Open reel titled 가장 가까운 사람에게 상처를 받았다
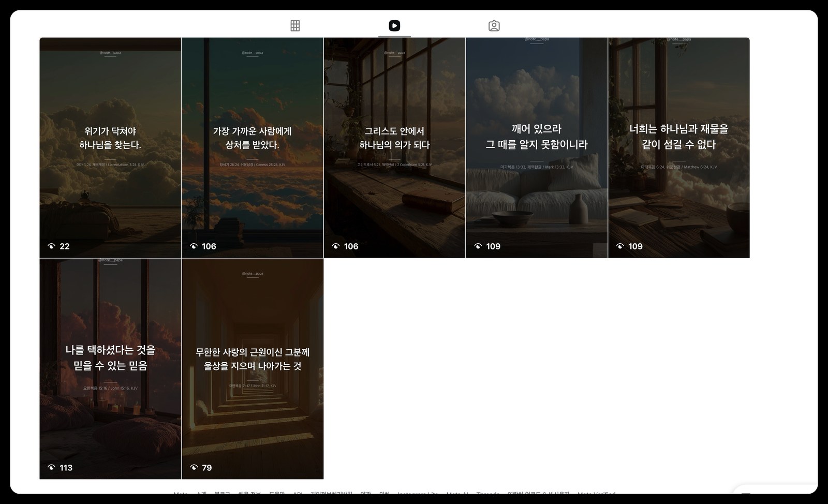The image size is (828, 504). tap(252, 147)
